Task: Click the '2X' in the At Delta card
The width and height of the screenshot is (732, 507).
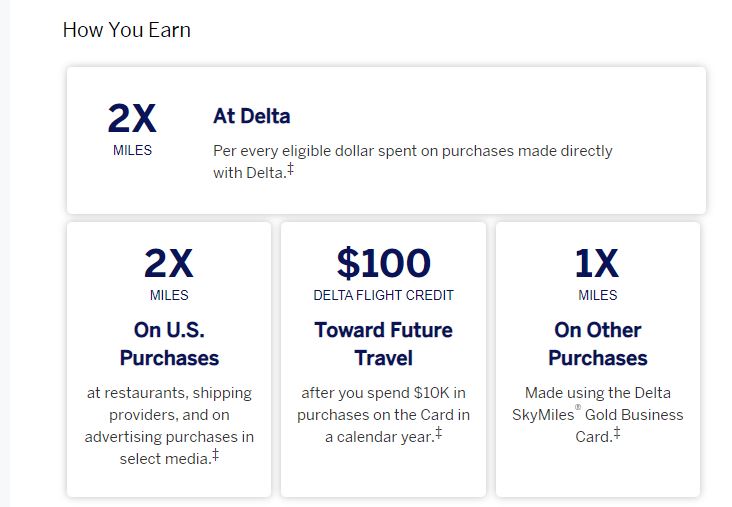Action: coord(132,119)
